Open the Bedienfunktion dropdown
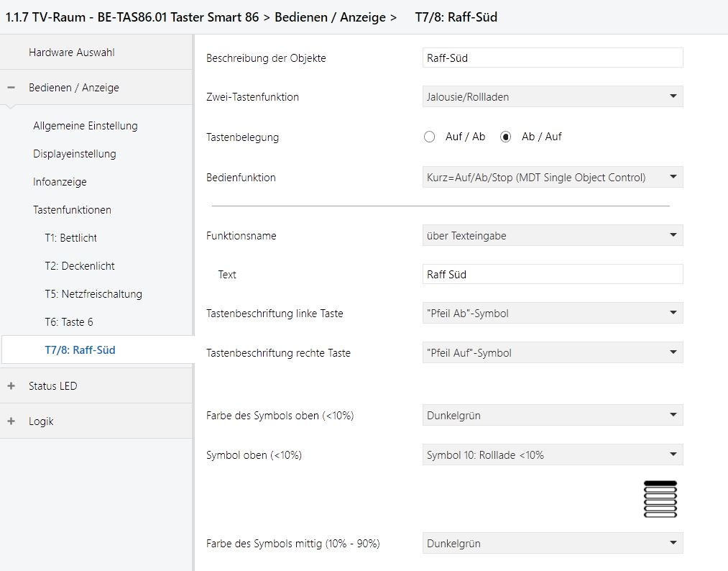 (x=552, y=177)
